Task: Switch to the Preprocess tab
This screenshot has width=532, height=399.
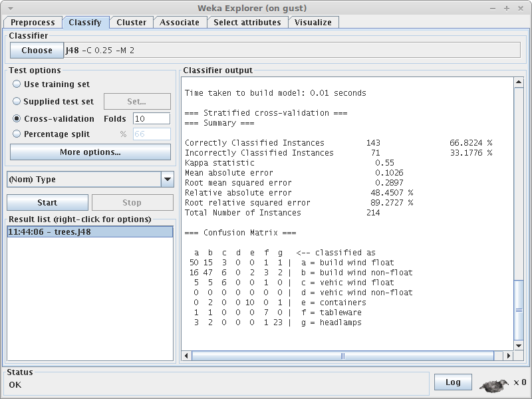Action: [x=33, y=23]
